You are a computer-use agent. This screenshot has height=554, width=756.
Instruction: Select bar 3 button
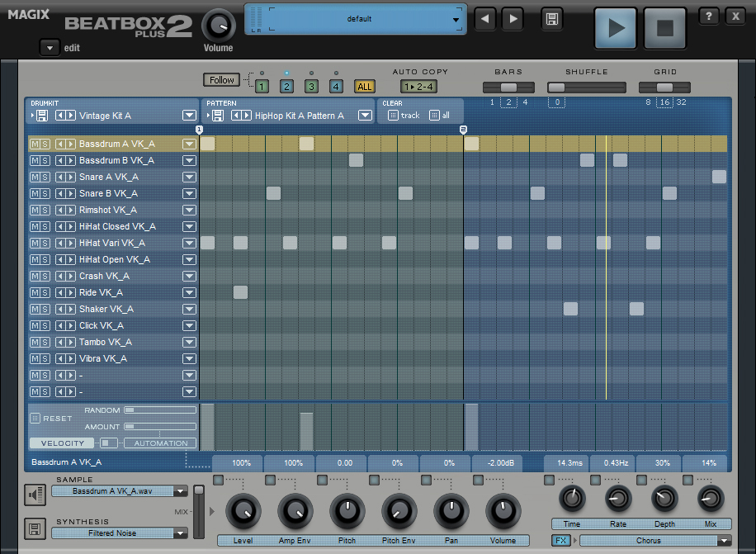[x=311, y=87]
